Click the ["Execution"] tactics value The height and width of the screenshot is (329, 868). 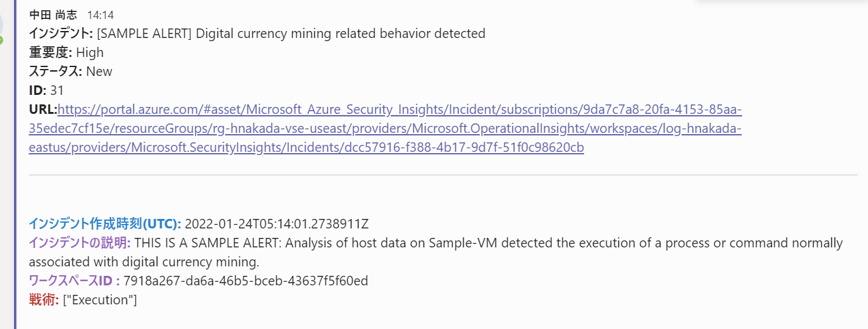pyautogui.click(x=100, y=300)
